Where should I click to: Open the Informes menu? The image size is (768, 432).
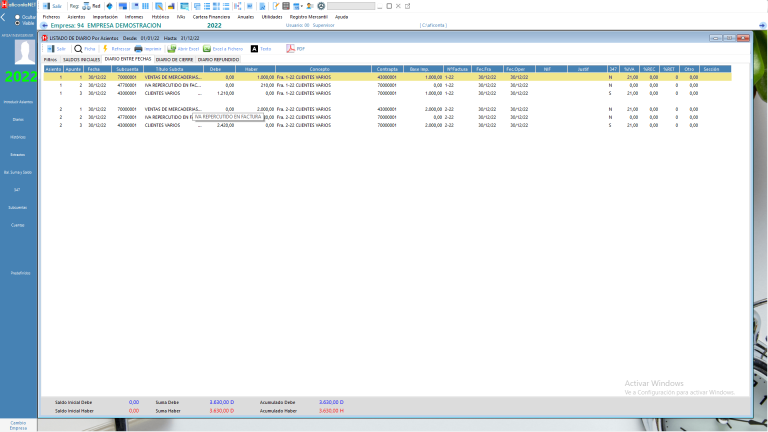pyautogui.click(x=134, y=17)
